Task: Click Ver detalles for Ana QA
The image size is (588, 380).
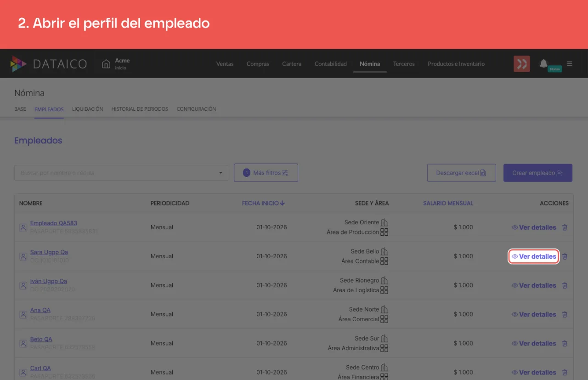Action: 534,314
